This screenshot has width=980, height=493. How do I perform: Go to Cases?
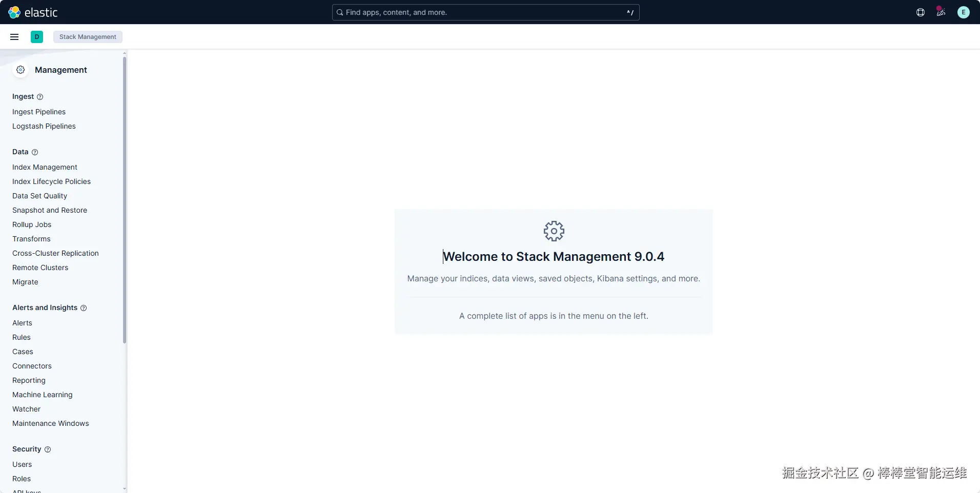coord(23,352)
